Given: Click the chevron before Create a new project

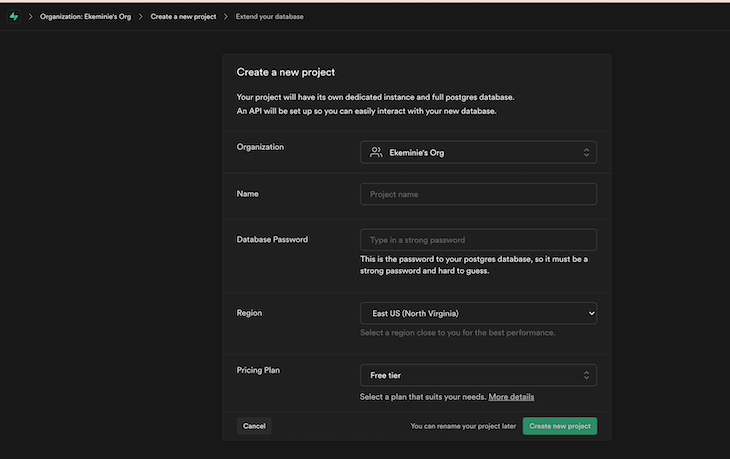Looking at the screenshot, I should click(141, 17).
